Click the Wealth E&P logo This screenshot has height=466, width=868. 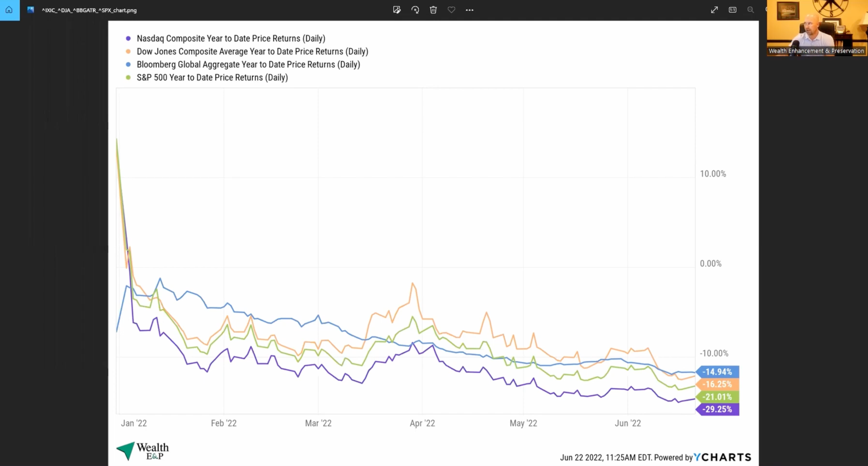pos(143,451)
